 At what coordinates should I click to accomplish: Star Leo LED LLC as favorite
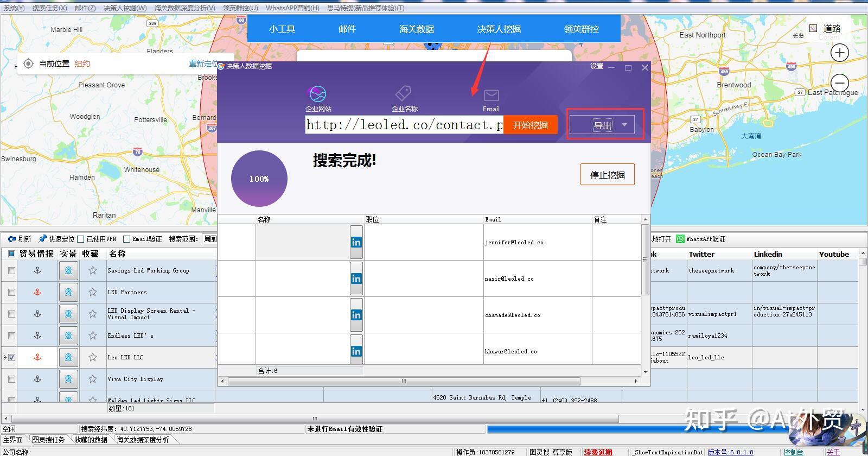click(93, 357)
